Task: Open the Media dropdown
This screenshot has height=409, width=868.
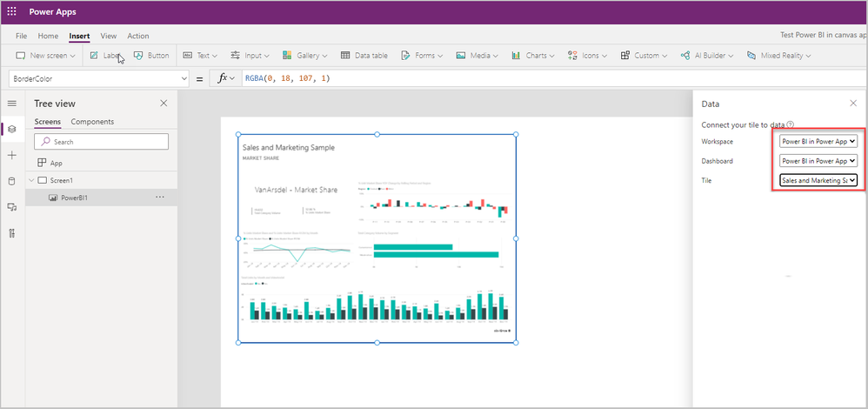Action: [x=477, y=56]
